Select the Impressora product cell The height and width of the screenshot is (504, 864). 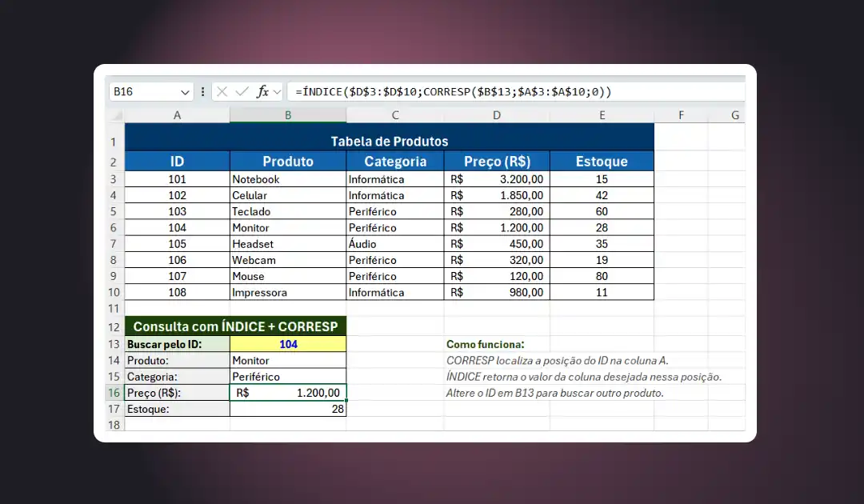tap(288, 292)
